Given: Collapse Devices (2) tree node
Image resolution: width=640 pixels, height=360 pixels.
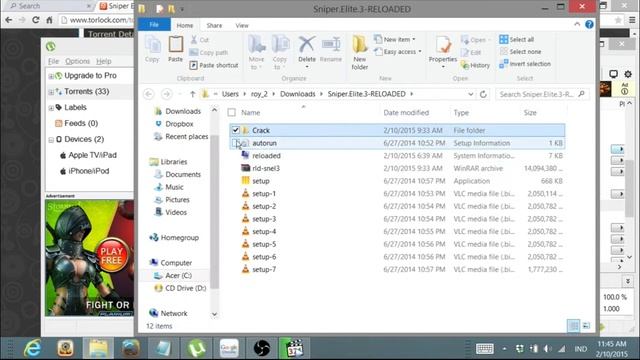Looking at the screenshot, I should point(51,140).
